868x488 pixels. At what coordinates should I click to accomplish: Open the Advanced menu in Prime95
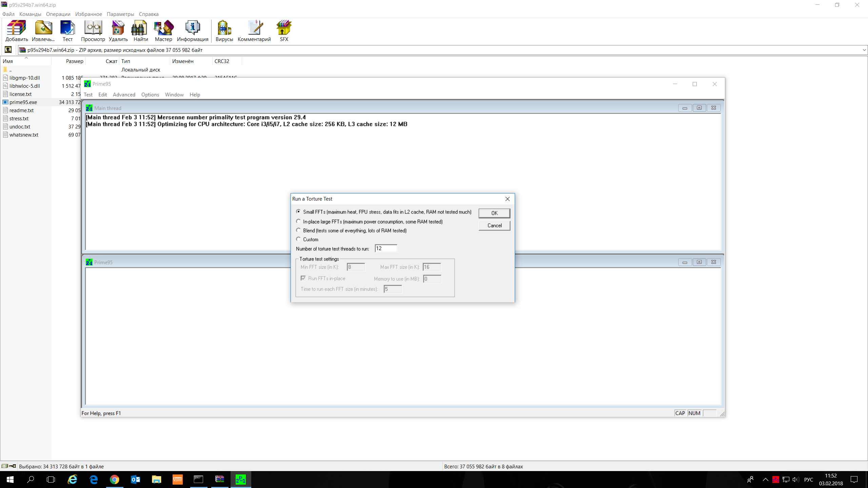coord(124,95)
